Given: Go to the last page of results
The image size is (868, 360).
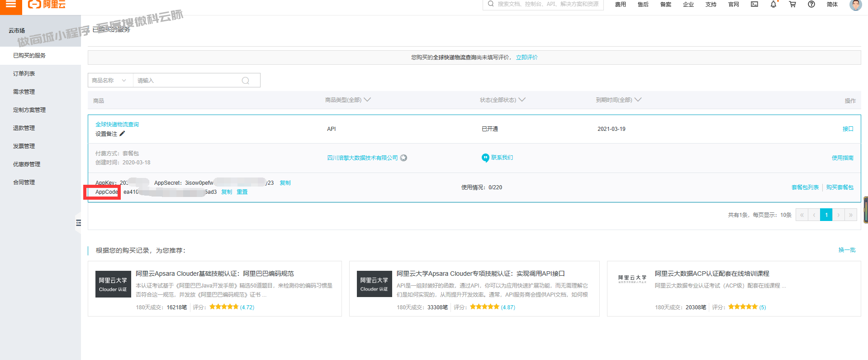Looking at the screenshot, I should pyautogui.click(x=850, y=215).
